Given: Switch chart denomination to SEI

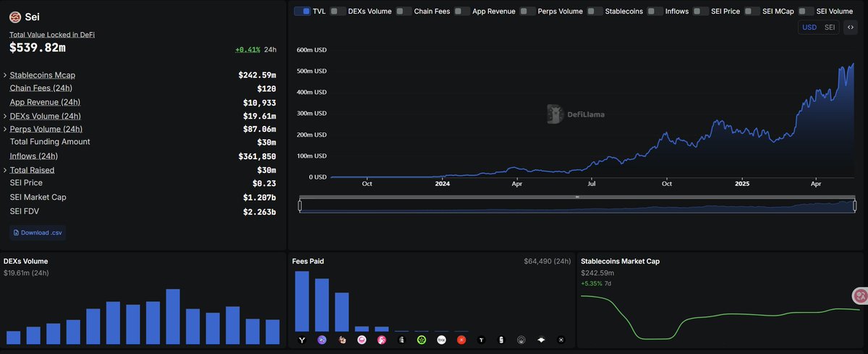Looking at the screenshot, I should (x=830, y=28).
